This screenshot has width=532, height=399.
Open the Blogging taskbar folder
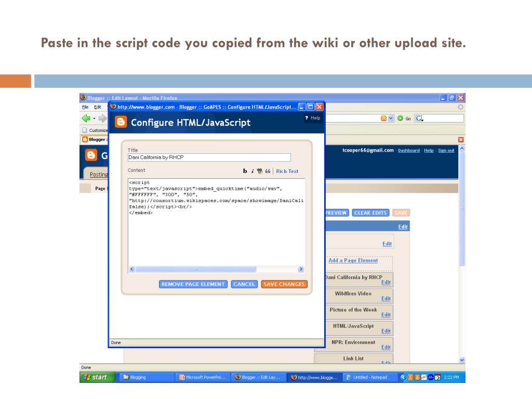[146, 377]
